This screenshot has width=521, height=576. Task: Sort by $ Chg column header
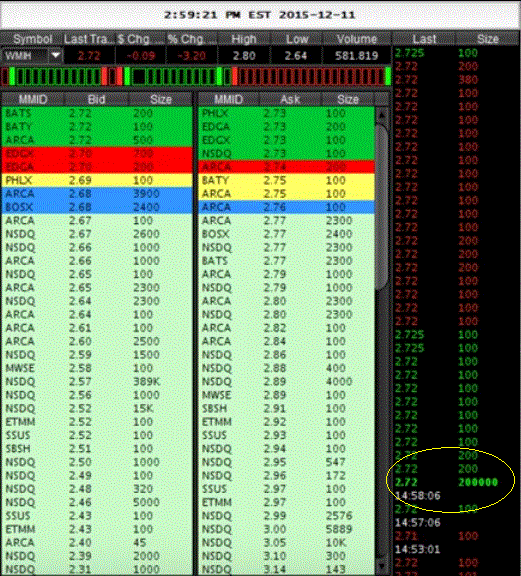point(140,39)
